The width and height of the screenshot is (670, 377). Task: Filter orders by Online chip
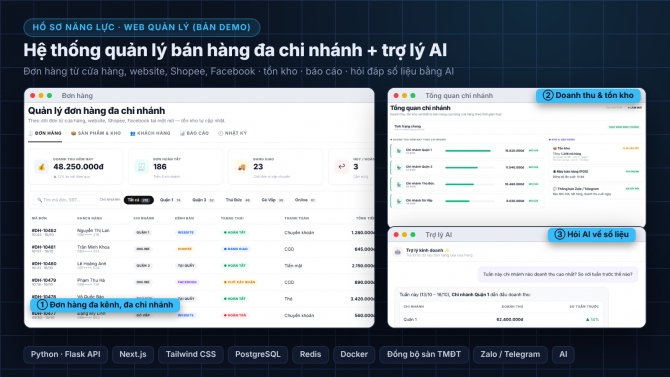(x=305, y=200)
